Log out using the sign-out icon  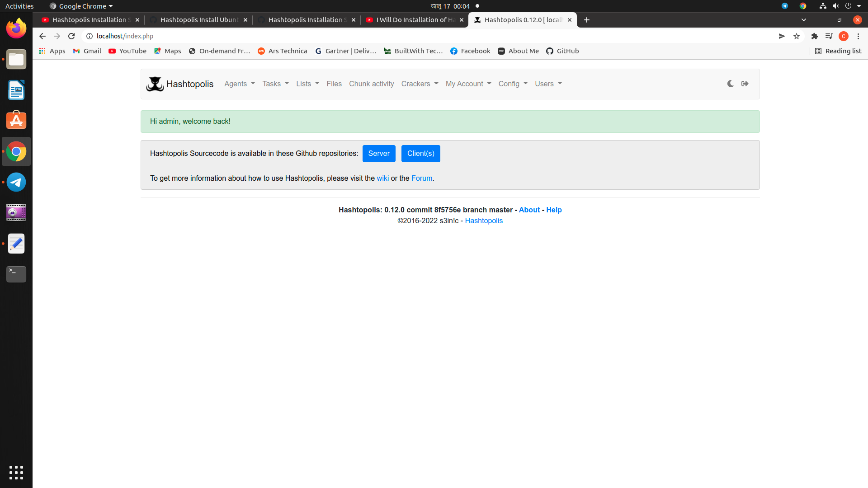coord(745,84)
